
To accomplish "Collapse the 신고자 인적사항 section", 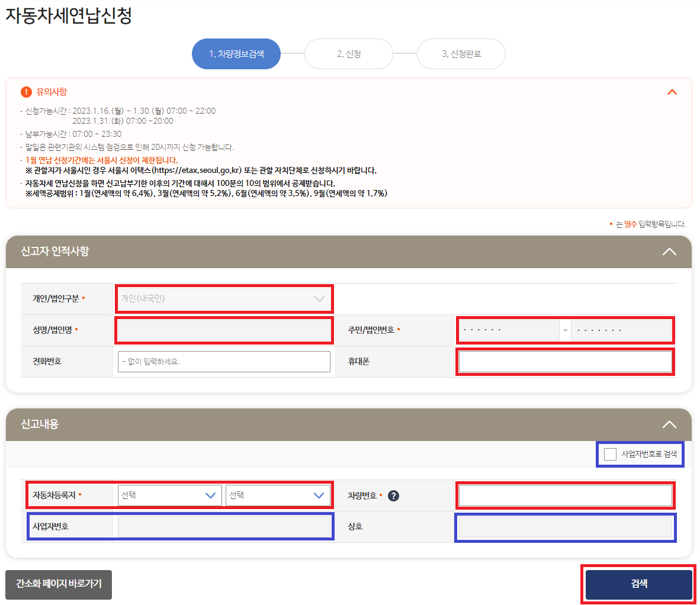I will (670, 252).
